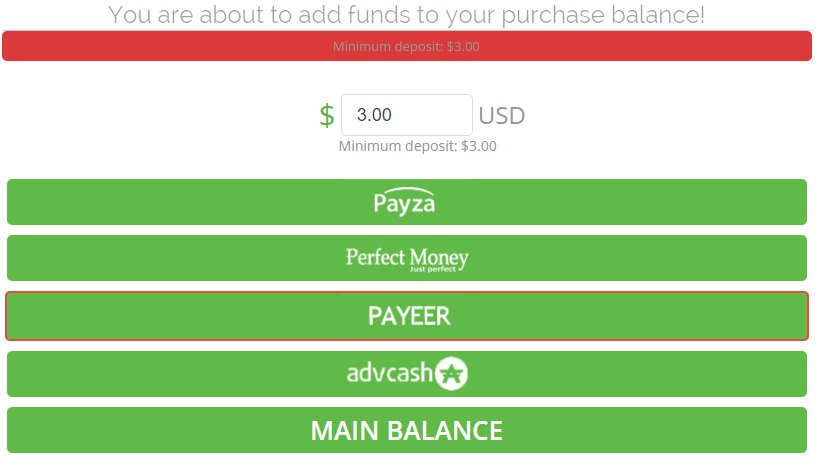Focus the deposit amount input field
This screenshot has height=470, width=819.
[407, 115]
